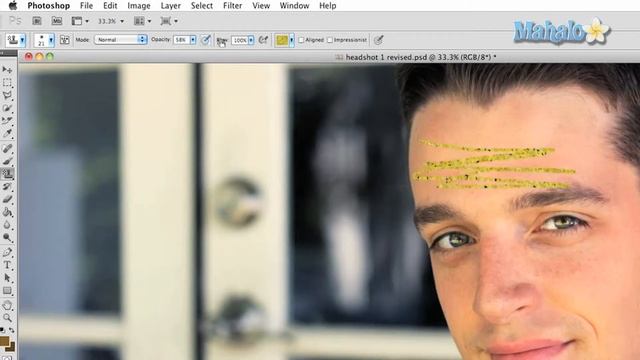640x360 pixels.
Task: Open the Image menu
Action: 139,6
